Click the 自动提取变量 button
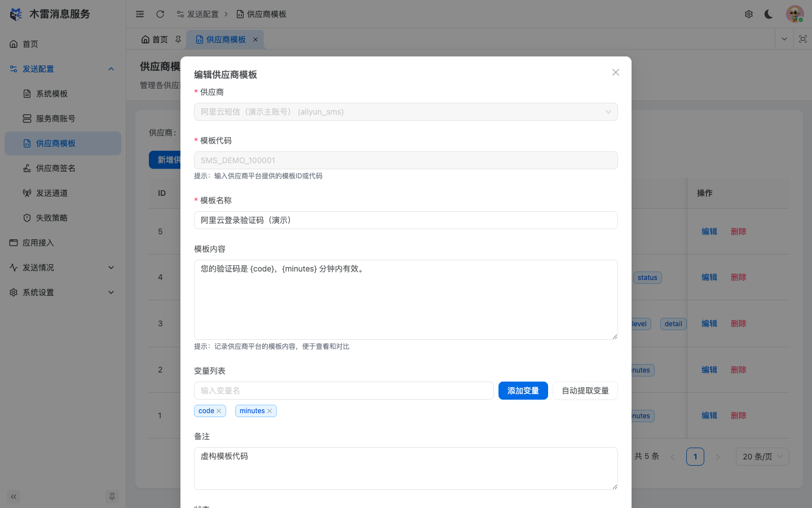The height and width of the screenshot is (508, 812). tap(585, 391)
